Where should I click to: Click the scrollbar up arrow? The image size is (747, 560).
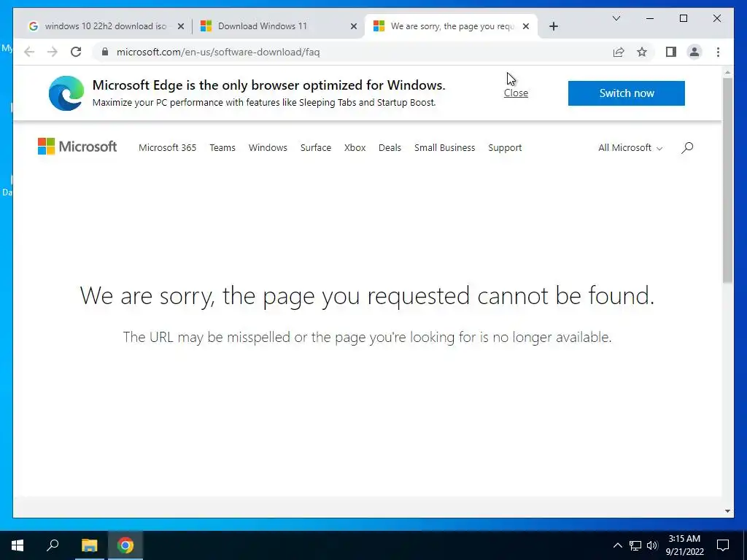[x=727, y=72]
